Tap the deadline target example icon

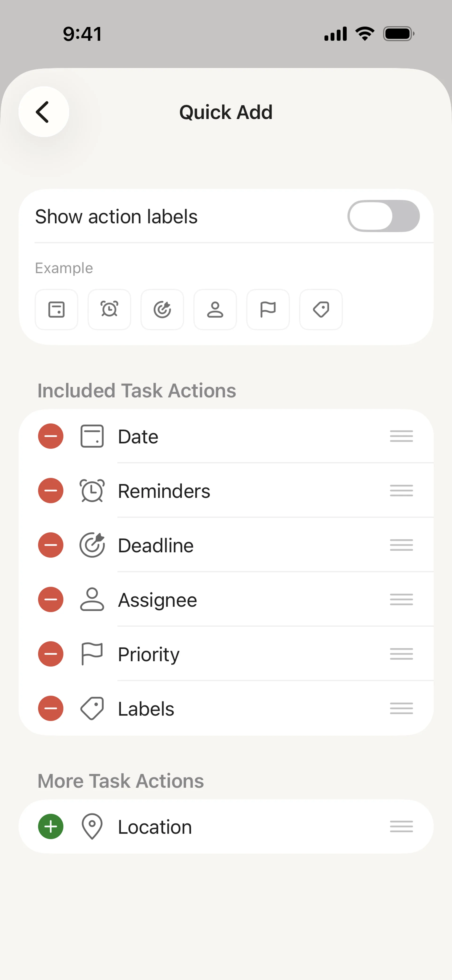pyautogui.click(x=162, y=309)
